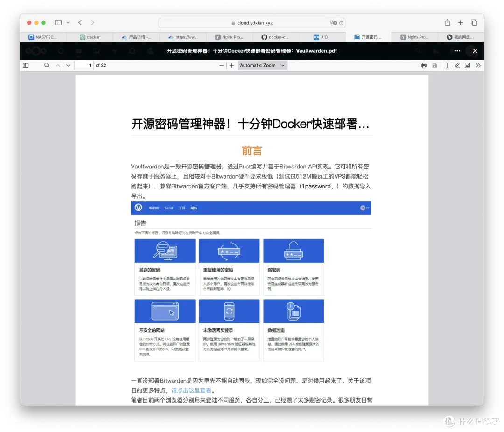Open the three-dots actions menu

[x=457, y=51]
